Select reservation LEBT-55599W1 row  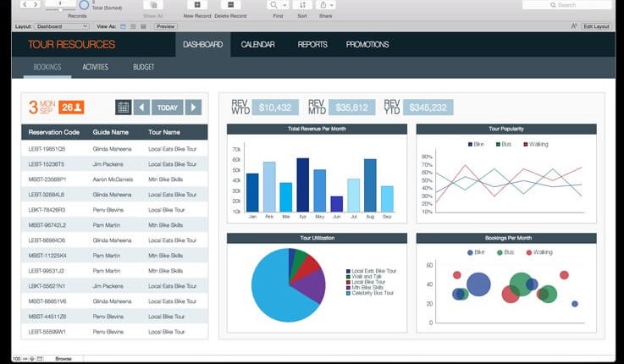114,332
